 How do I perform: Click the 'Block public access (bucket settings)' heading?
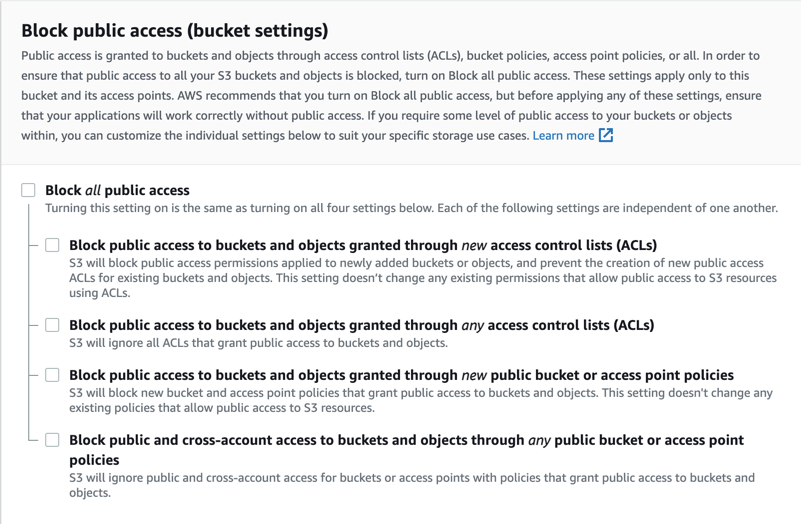175,31
